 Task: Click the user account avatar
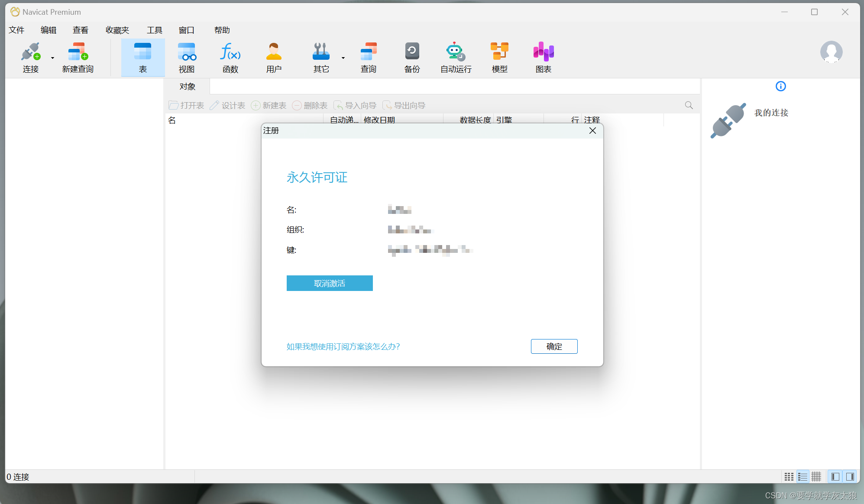pos(831,52)
